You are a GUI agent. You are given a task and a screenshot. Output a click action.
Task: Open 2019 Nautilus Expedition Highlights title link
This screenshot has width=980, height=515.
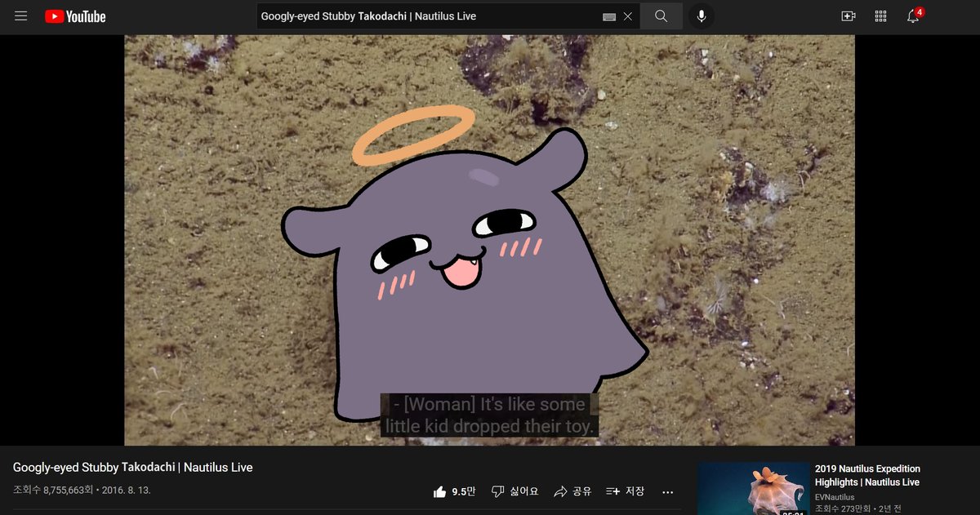click(867, 476)
